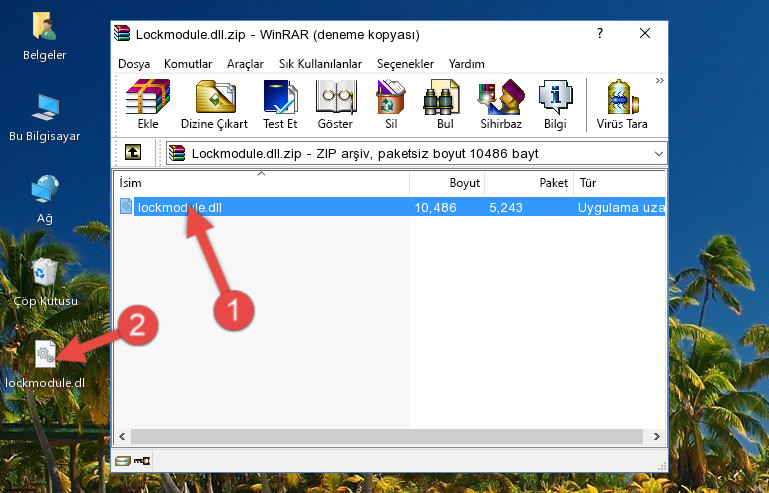The width and height of the screenshot is (769, 493).
Task: Open the archive path dropdown arrow
Action: tap(659, 154)
